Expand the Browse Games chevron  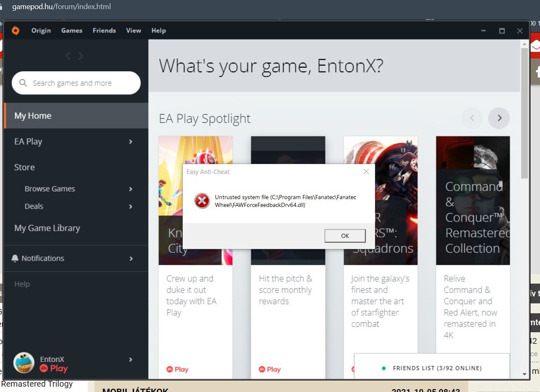(130, 189)
